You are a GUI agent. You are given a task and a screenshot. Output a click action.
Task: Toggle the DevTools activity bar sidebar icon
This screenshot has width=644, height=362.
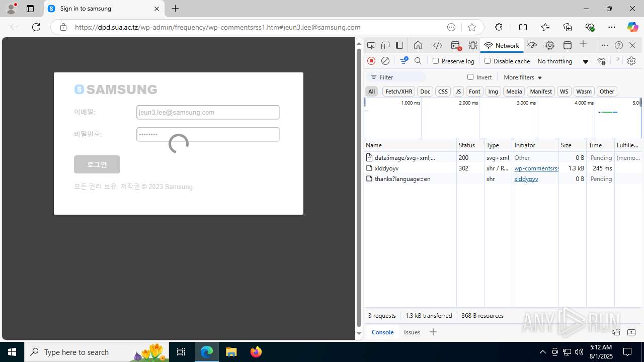tap(399, 45)
